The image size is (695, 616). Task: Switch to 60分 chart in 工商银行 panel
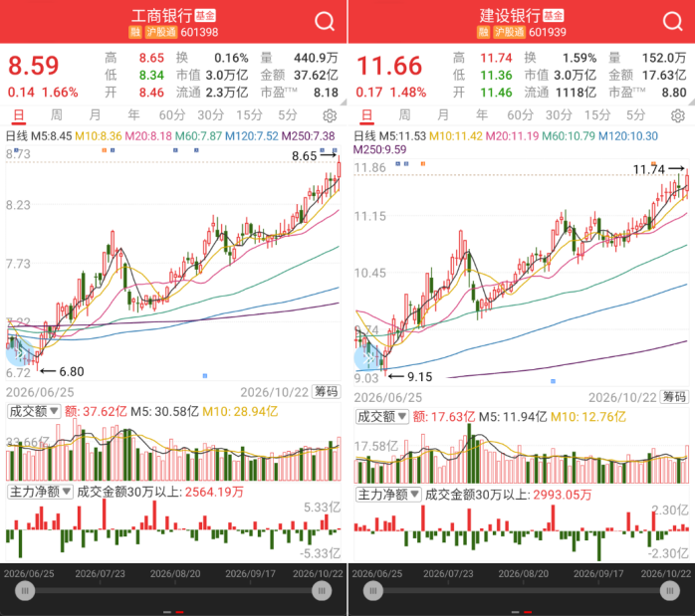click(x=172, y=115)
